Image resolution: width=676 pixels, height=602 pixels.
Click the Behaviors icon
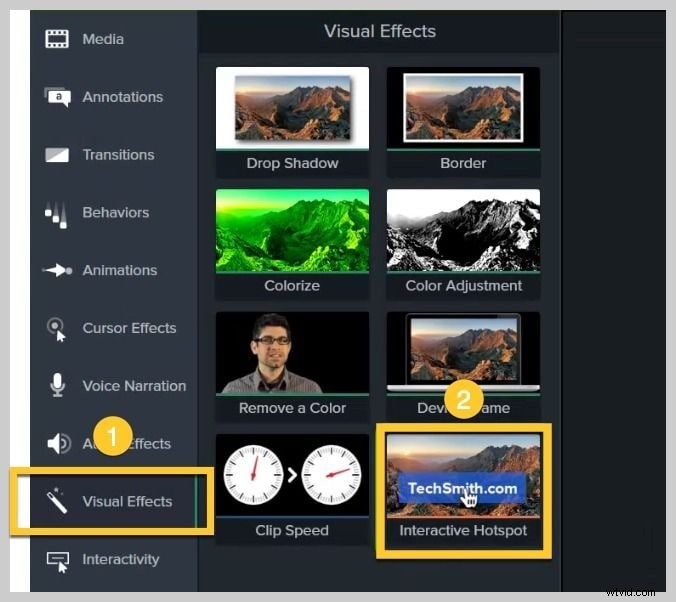(56, 214)
